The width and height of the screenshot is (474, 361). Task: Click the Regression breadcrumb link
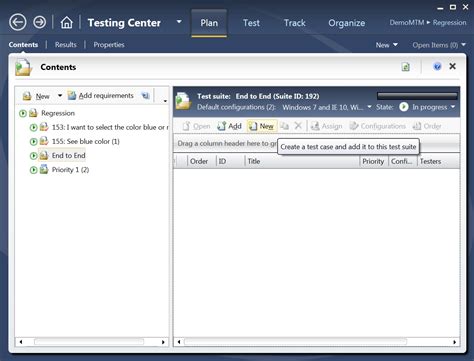(x=449, y=22)
